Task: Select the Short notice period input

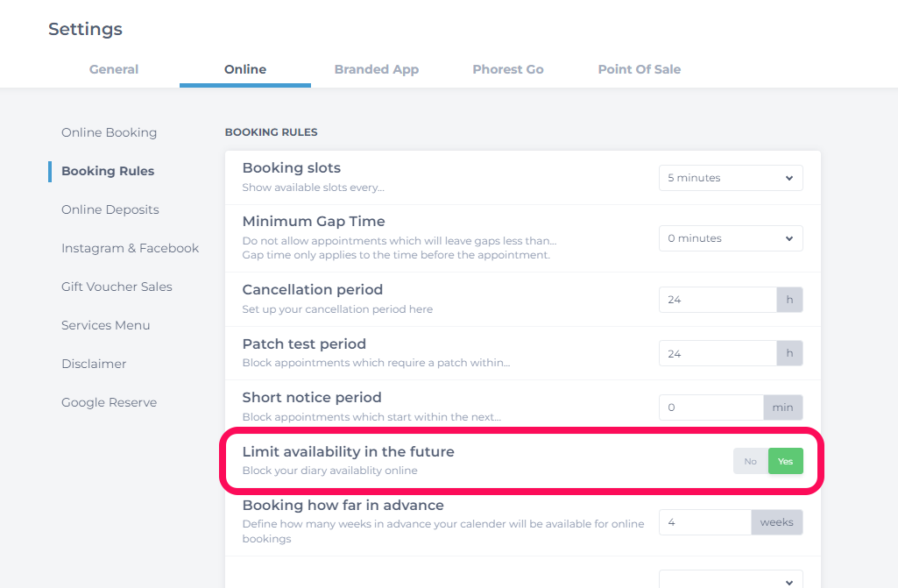Action: click(711, 407)
